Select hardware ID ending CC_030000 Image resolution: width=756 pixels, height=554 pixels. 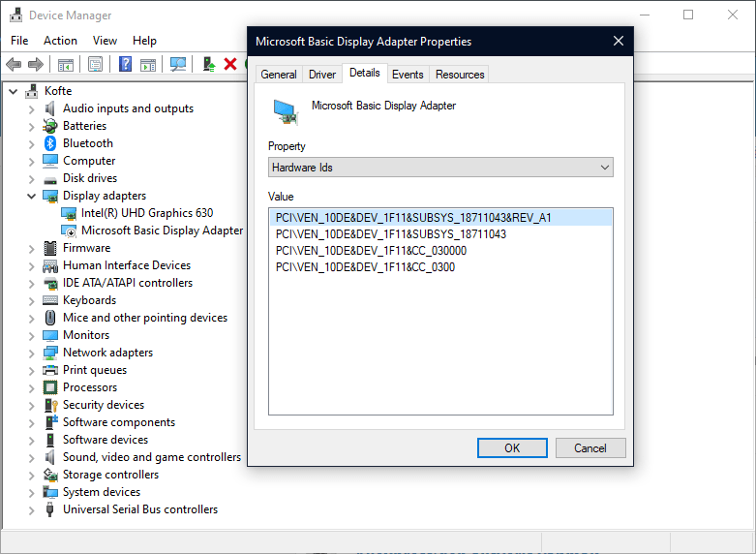click(372, 251)
